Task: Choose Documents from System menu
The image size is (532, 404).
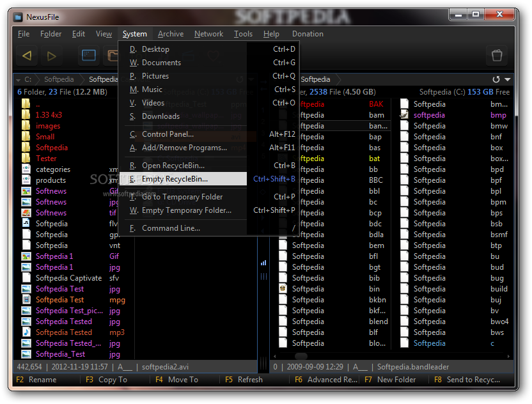Action: click(210, 63)
